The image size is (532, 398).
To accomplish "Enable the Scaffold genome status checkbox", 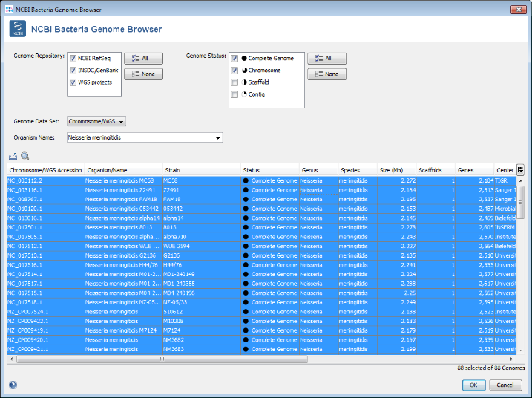I will pyautogui.click(x=234, y=82).
